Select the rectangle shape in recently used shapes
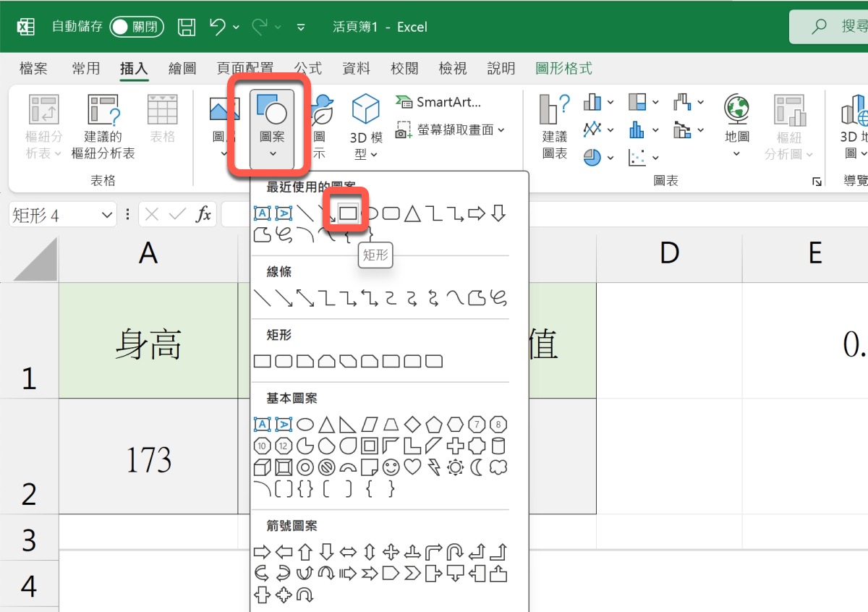Image resolution: width=868 pixels, height=612 pixels. [349, 213]
